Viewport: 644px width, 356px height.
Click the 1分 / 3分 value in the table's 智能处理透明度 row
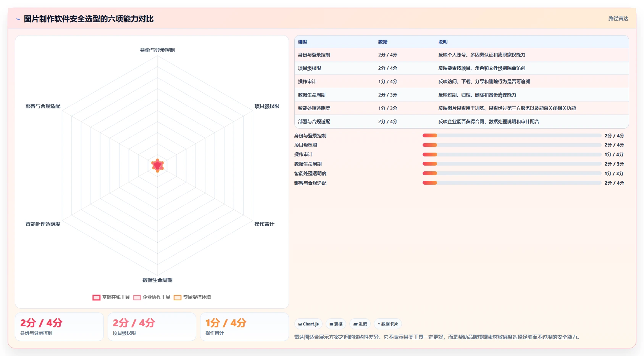click(388, 108)
